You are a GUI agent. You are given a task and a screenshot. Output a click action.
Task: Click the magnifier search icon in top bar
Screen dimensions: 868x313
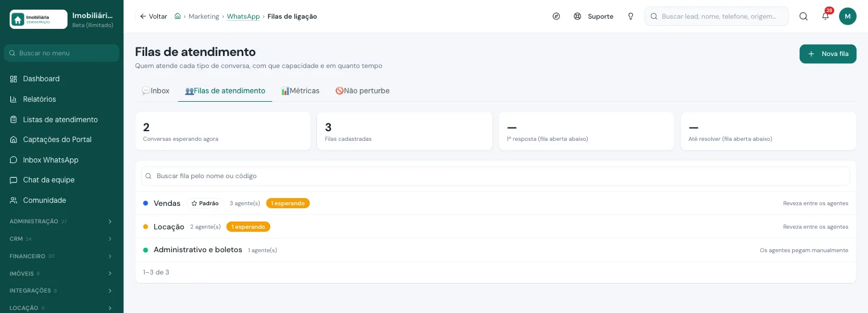804,16
